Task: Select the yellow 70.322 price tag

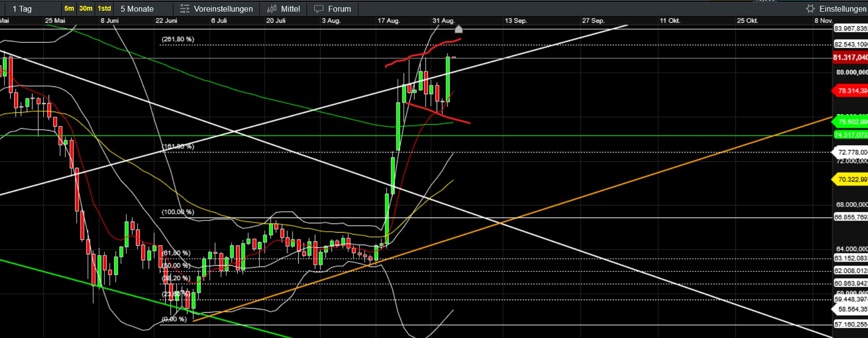Action: click(850, 180)
